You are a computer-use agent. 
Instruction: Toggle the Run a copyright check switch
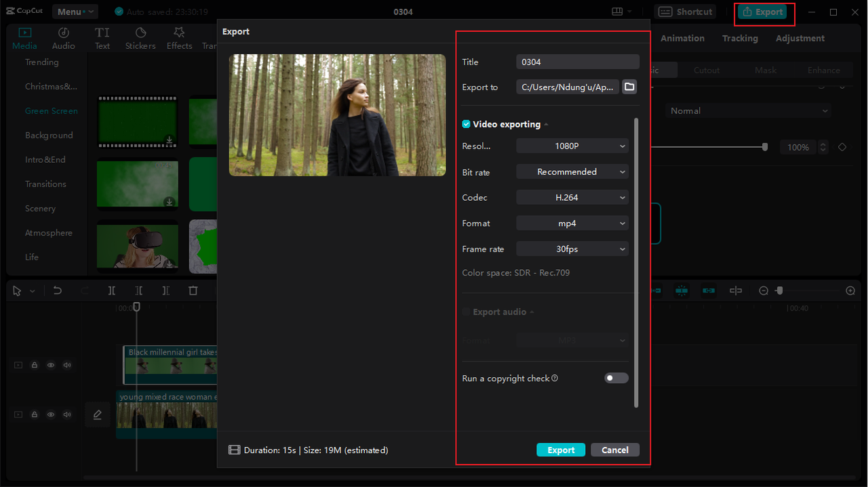[616, 378]
